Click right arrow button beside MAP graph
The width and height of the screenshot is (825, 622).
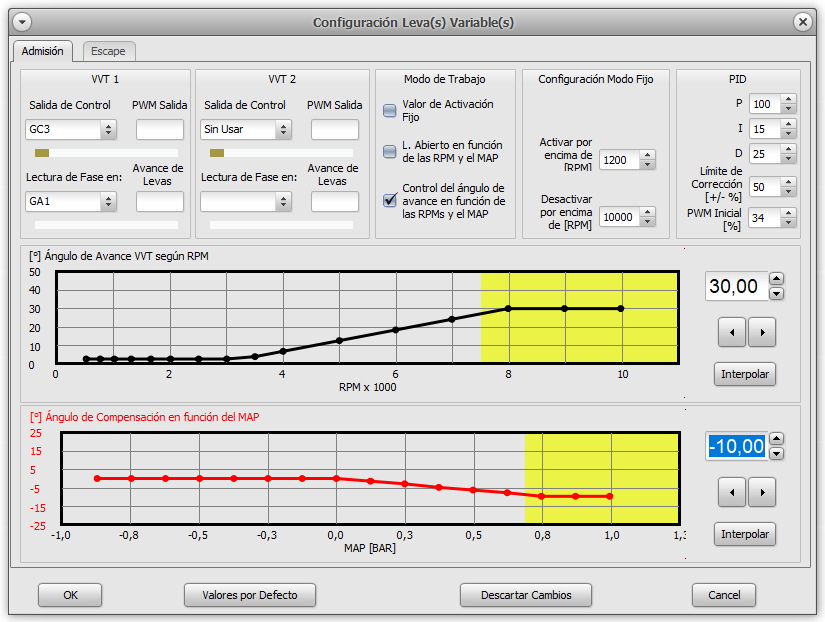pyautogui.click(x=762, y=491)
